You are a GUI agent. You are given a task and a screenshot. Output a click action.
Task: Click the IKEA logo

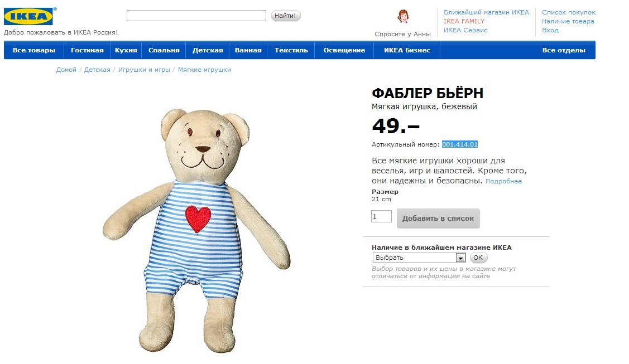coord(28,16)
